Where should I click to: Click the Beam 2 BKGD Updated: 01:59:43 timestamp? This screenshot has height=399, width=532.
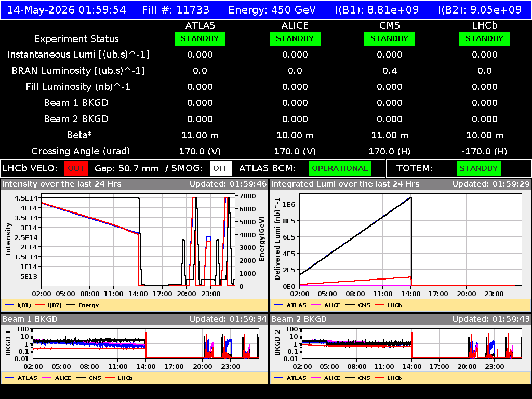point(491,319)
